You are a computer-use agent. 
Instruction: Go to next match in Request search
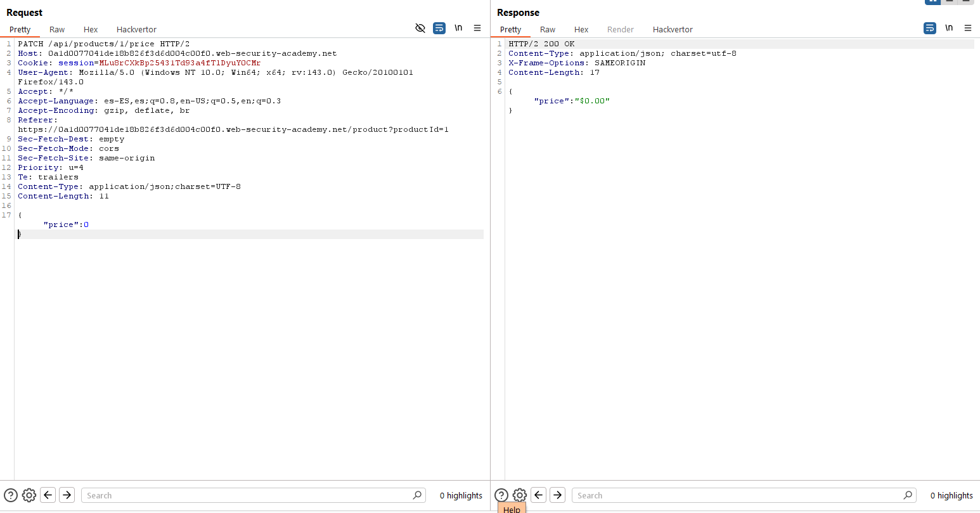click(67, 495)
